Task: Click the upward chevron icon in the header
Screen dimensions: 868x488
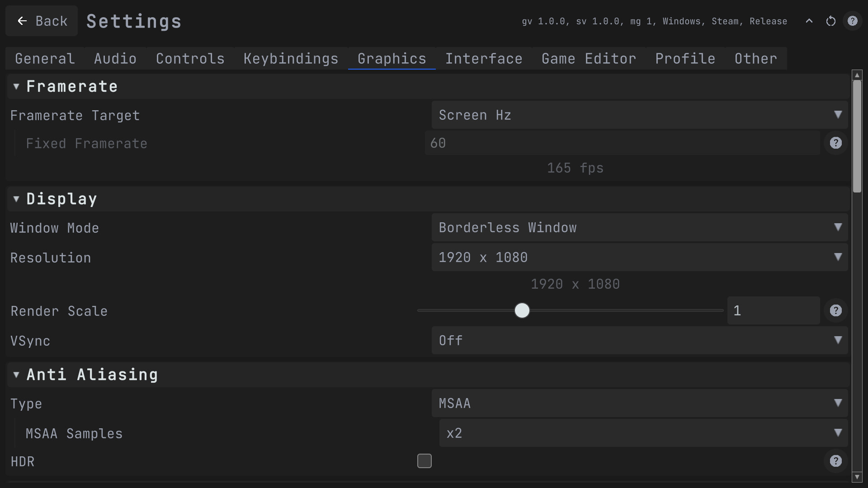Action: 809,21
